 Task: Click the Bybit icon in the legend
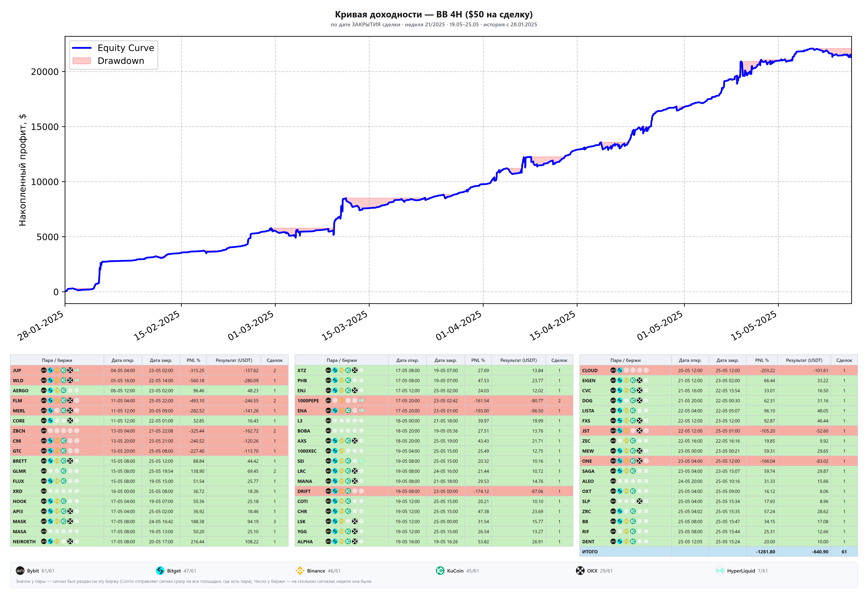(x=20, y=570)
